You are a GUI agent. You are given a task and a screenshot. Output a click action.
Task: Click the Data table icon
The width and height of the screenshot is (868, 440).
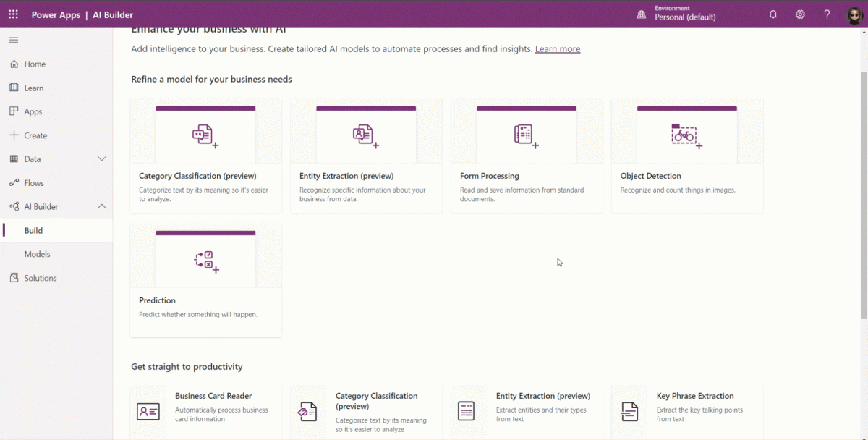click(x=14, y=158)
